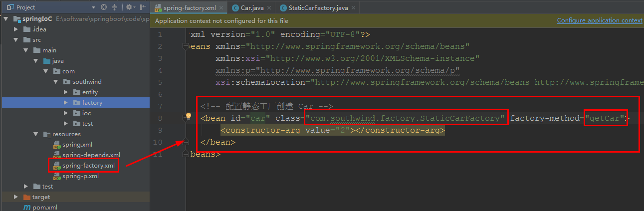Click the Car.java tab class icon
644x211 pixels.
(x=235, y=8)
